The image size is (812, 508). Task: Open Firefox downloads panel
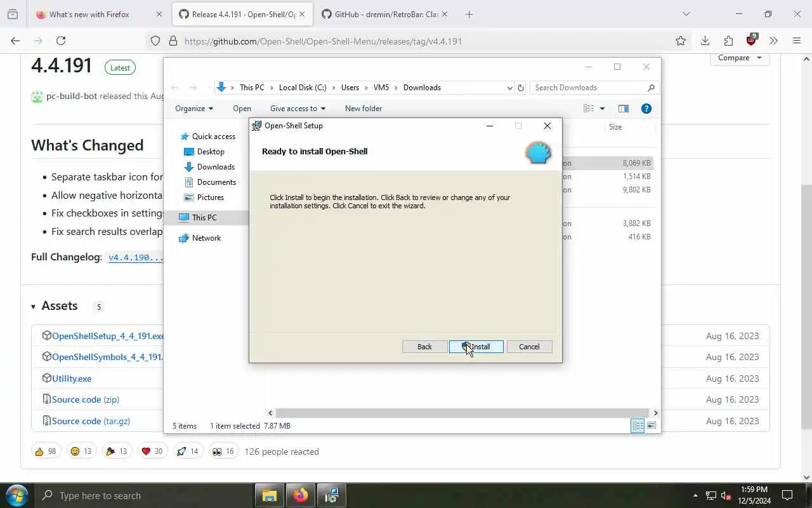[x=705, y=41]
